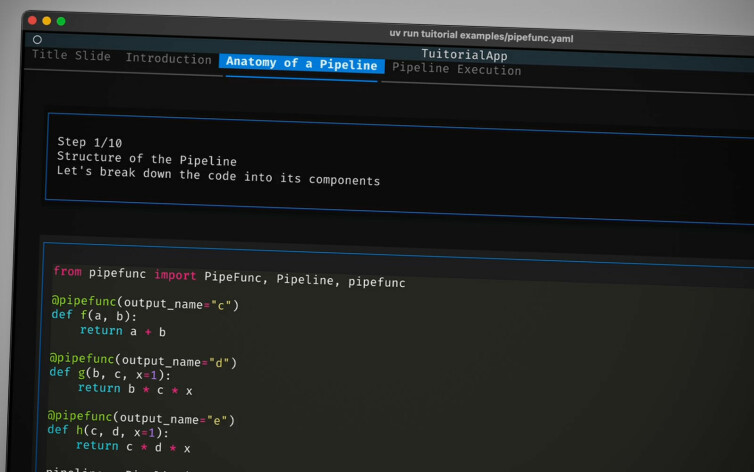The image size is (754, 472).
Task: Click the 'def g(b, c, x=1):' line
Action: pyautogui.click(x=110, y=374)
